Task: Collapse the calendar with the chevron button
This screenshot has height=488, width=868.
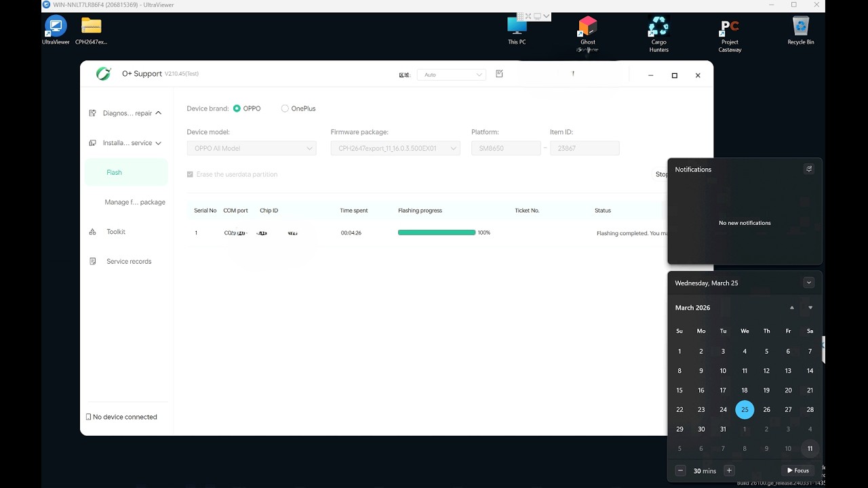Action: 809,283
